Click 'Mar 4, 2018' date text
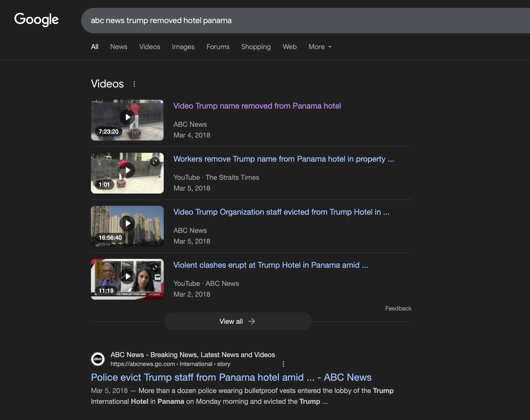530x420 pixels. click(x=192, y=135)
